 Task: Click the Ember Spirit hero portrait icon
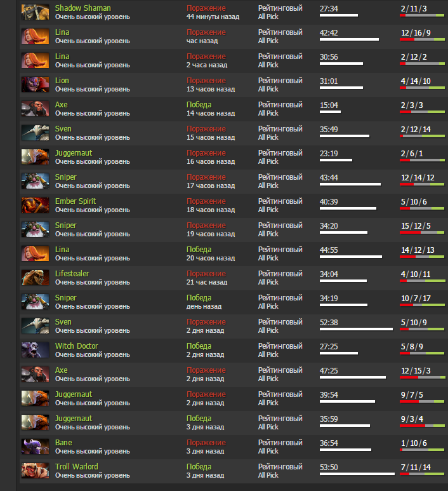[36, 205]
